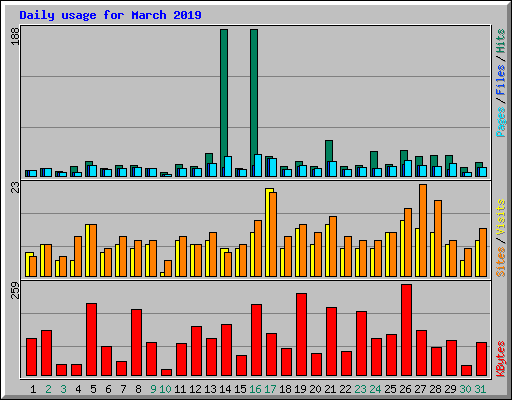This screenshot has height=400, width=512.
Task: Click the 'Visits' legend label
Action: pos(500,217)
